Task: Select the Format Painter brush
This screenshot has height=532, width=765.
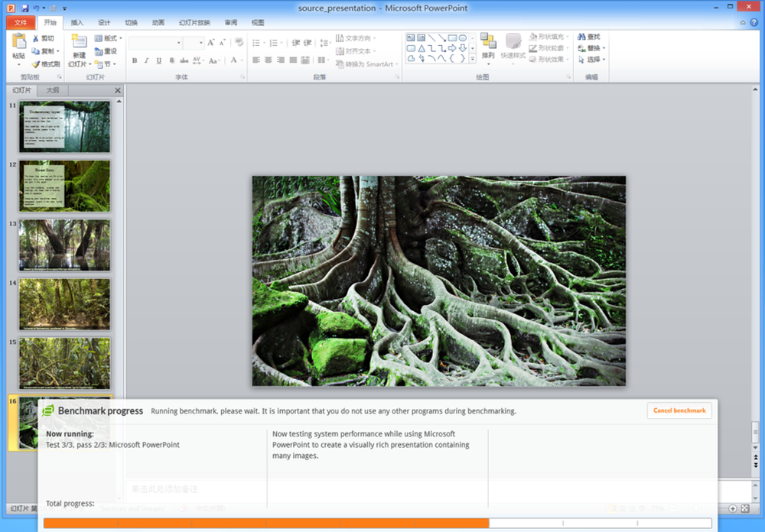Action: pos(36,64)
